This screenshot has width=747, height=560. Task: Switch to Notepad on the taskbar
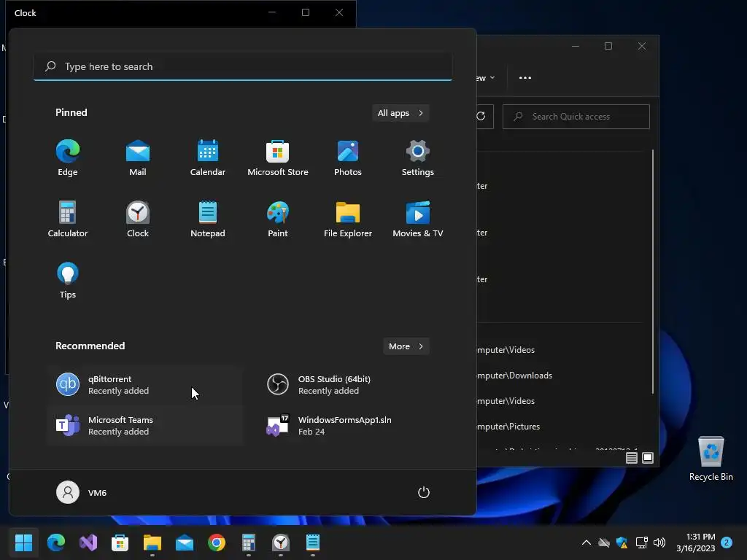(x=313, y=542)
